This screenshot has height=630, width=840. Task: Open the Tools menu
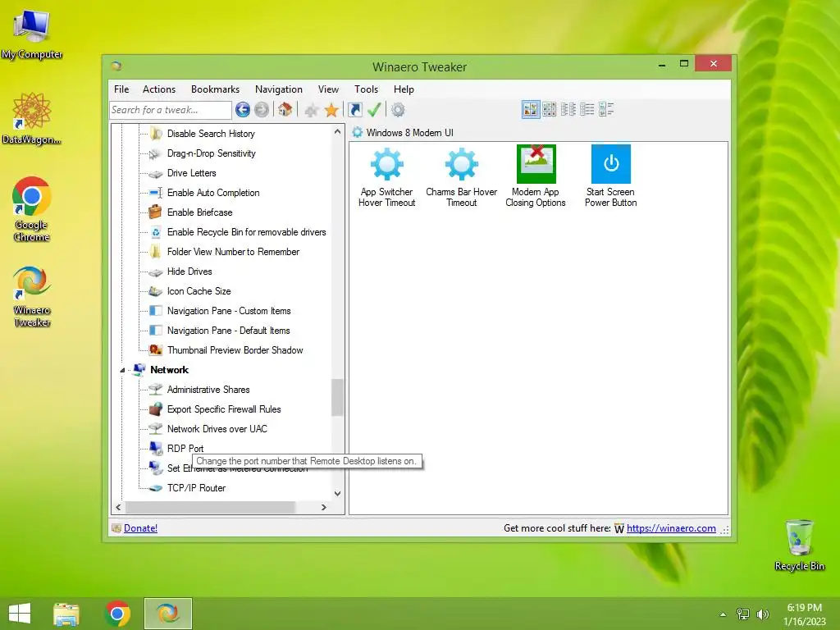point(367,89)
